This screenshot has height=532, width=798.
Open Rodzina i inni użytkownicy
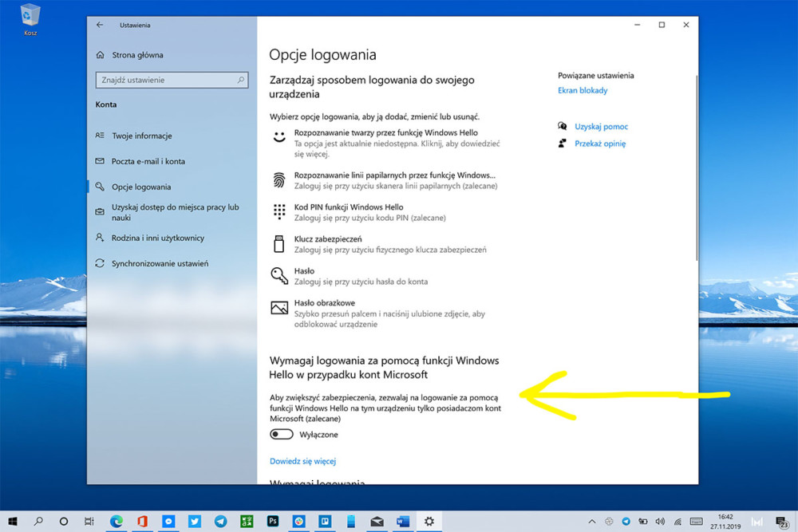pyautogui.click(x=150, y=238)
